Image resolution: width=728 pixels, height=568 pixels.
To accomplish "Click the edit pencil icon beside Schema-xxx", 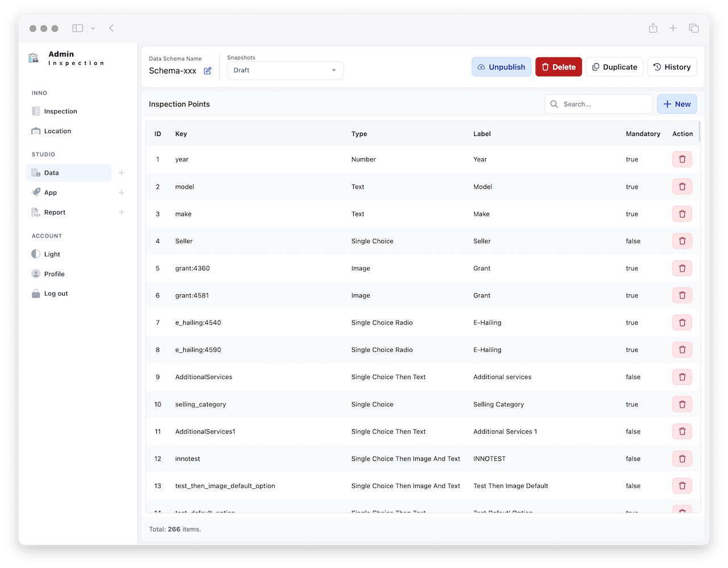I will (208, 71).
